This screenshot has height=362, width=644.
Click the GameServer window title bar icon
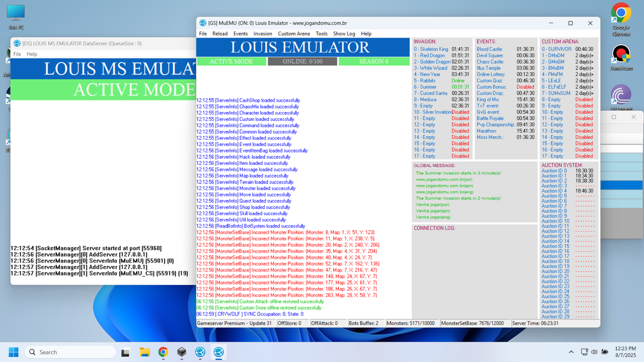[203, 23]
